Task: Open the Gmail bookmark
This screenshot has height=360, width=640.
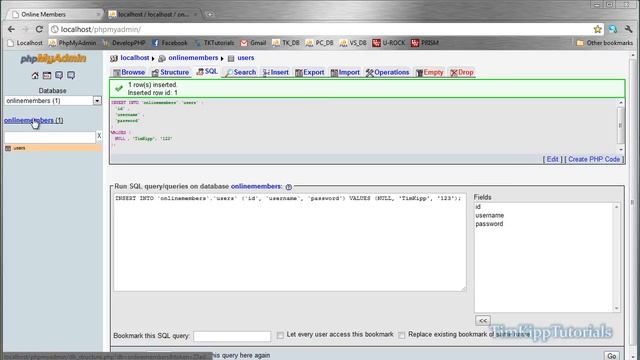Action: (253, 43)
